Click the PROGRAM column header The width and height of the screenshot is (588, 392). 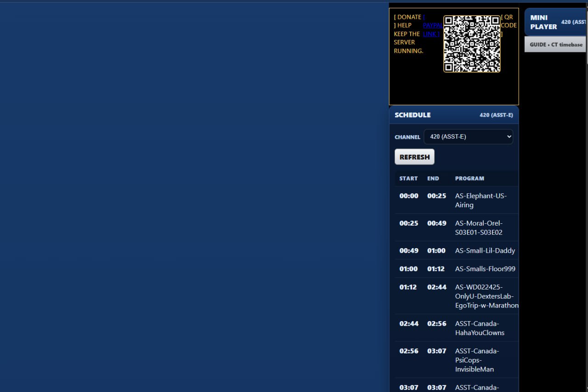(x=469, y=178)
